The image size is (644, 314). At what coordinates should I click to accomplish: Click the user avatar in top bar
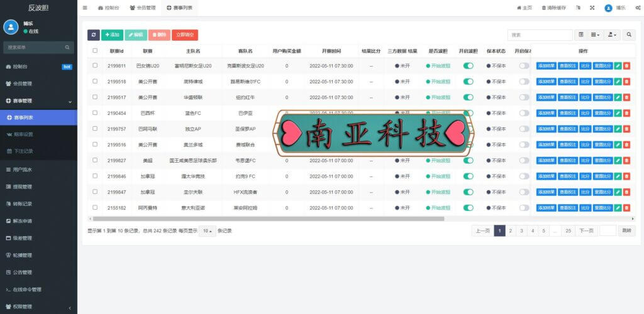coord(608,8)
